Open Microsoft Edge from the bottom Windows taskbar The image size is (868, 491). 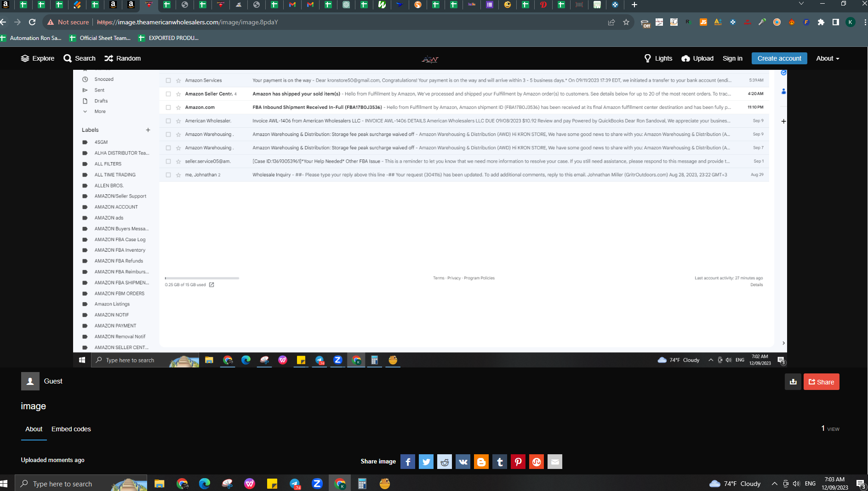[205, 484]
